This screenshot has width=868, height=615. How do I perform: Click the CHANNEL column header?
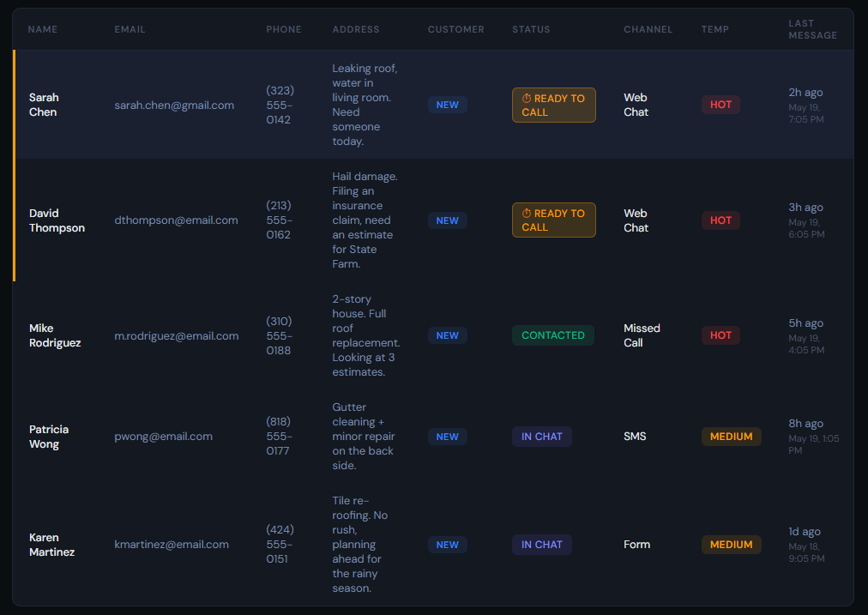tap(648, 29)
